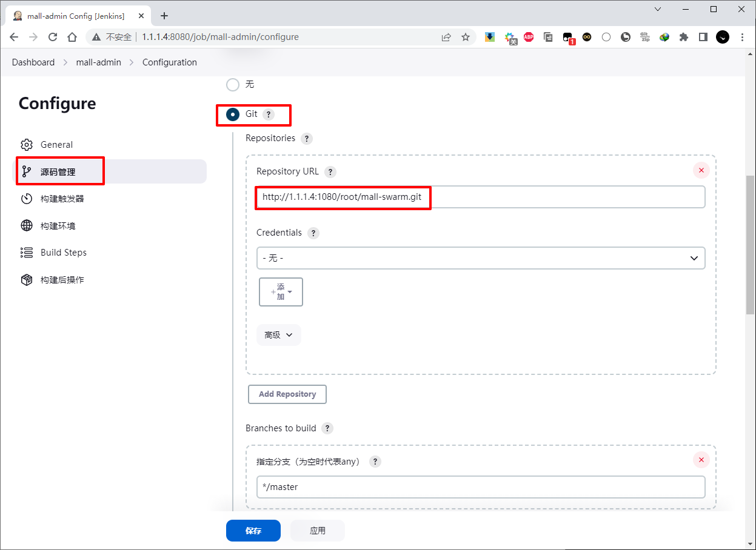
Task: Click the Repository URL input field
Action: coord(480,197)
